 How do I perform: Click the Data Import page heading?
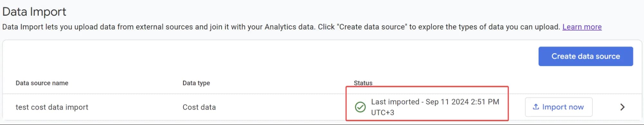[34, 12]
